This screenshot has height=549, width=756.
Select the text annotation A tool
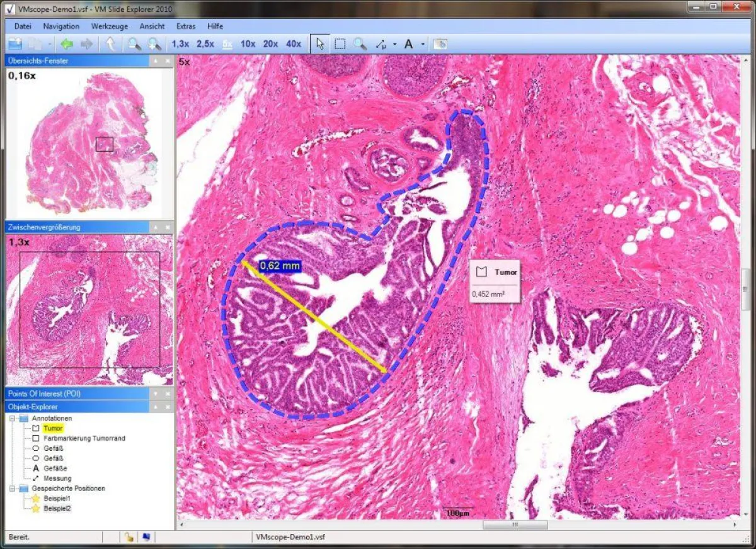click(408, 44)
